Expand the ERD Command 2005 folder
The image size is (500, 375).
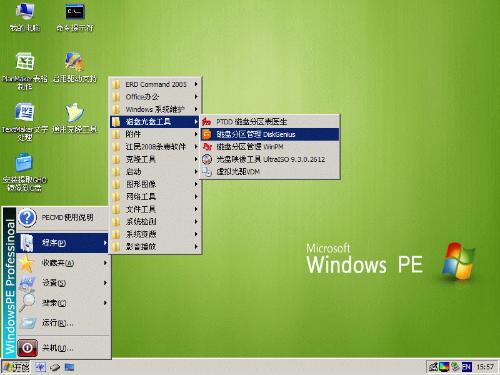[155, 84]
